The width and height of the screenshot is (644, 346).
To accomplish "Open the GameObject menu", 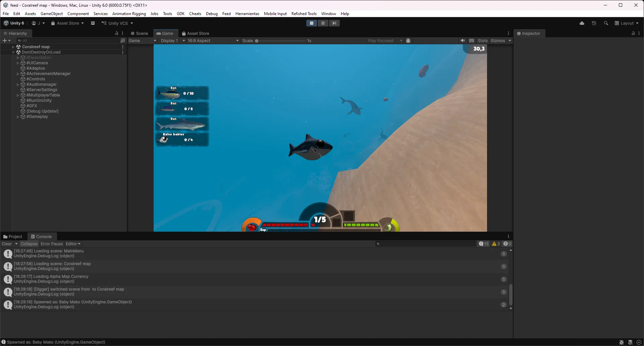I will pyautogui.click(x=52, y=14).
